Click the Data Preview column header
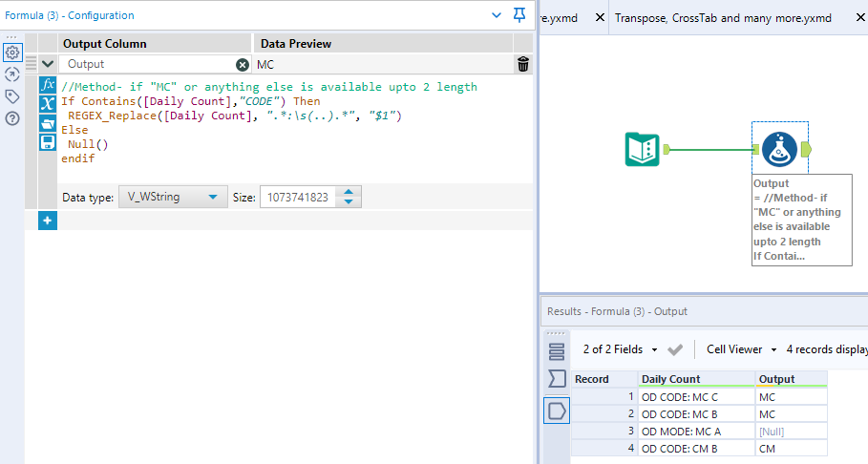868x464 pixels. click(383, 44)
